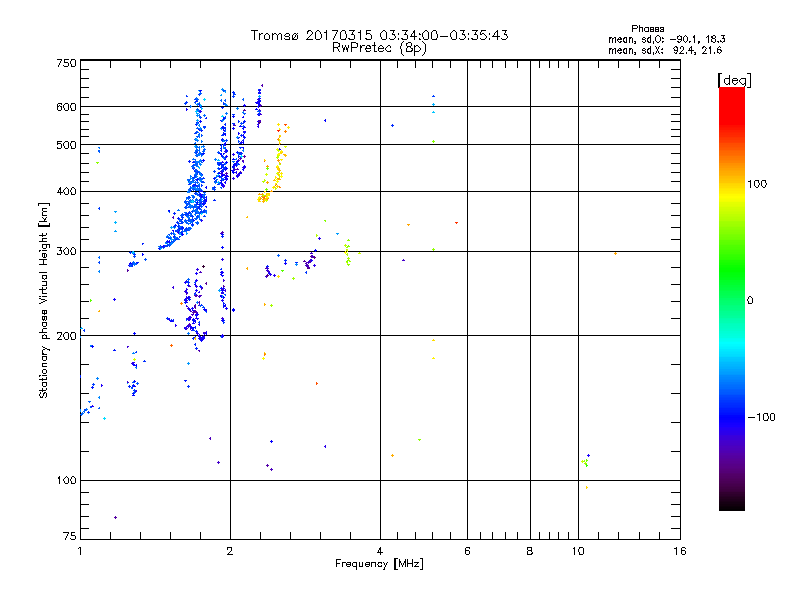Click the '300' y-axis tick label
Viewport: 800px width, 600px height.
tap(66, 251)
